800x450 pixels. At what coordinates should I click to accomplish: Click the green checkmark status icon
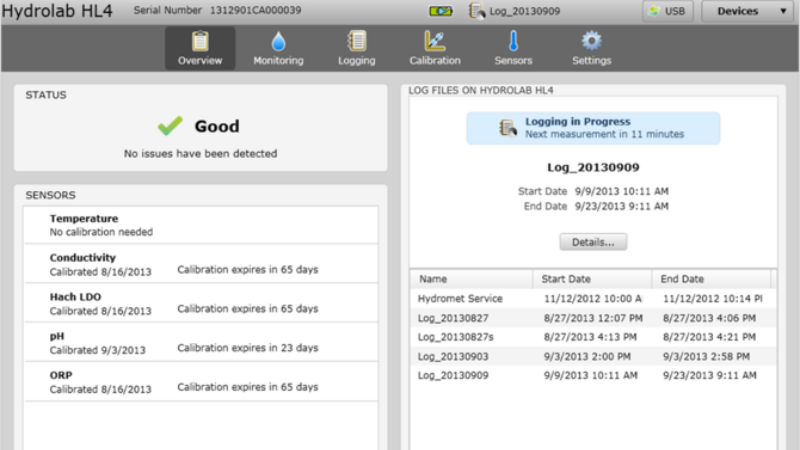click(170, 126)
